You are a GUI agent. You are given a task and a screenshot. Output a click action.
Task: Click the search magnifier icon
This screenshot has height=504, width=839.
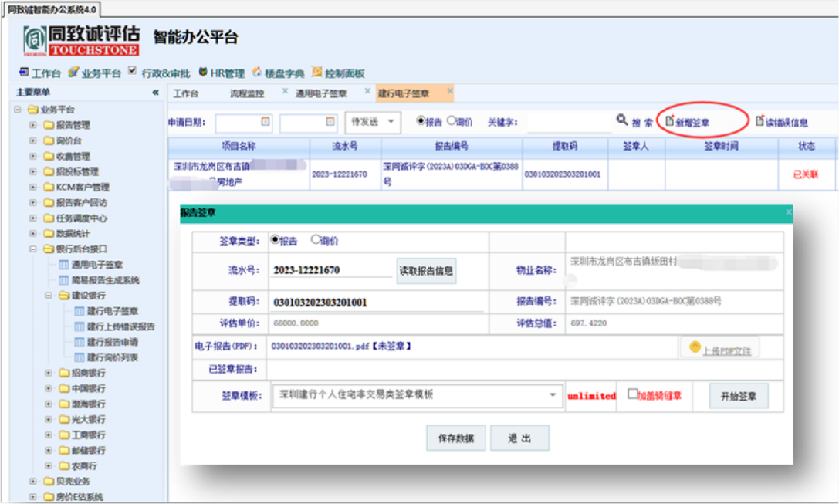point(622,122)
